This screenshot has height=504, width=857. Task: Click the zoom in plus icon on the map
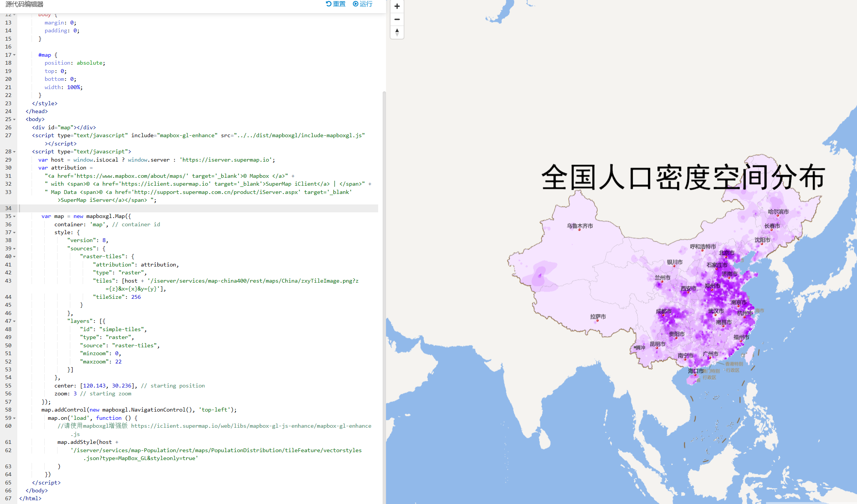point(397,6)
